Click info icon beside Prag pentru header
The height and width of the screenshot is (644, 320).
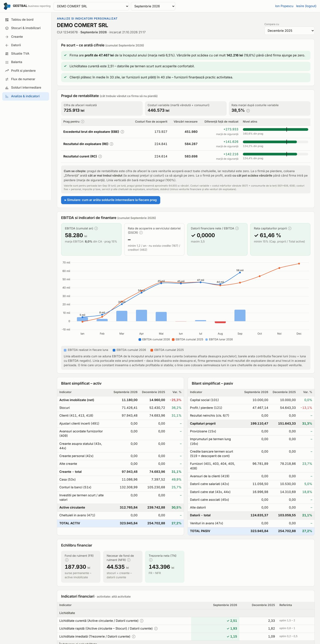pos(83,121)
